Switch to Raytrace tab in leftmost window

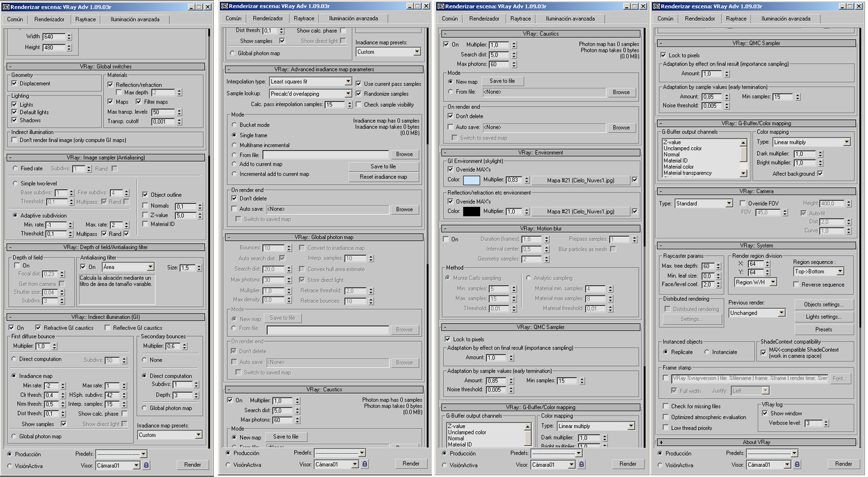(x=86, y=19)
